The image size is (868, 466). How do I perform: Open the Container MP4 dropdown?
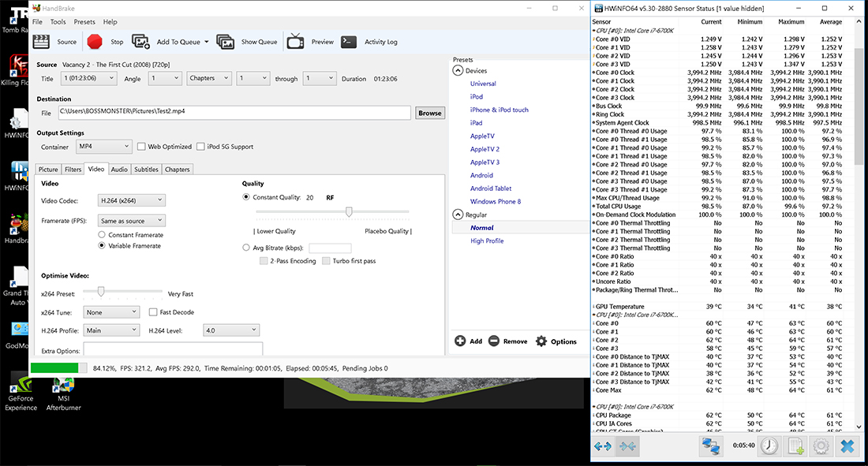pos(104,147)
